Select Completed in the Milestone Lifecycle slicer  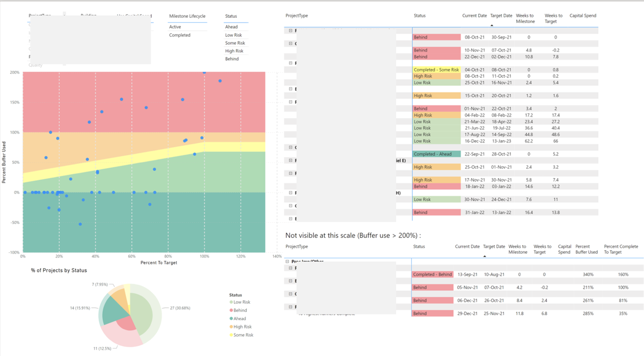click(180, 35)
